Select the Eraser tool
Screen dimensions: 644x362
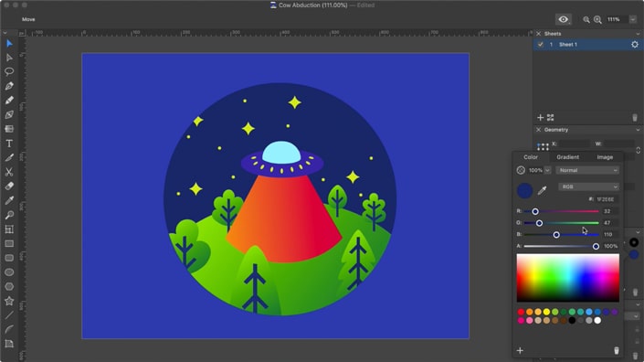pyautogui.click(x=9, y=186)
